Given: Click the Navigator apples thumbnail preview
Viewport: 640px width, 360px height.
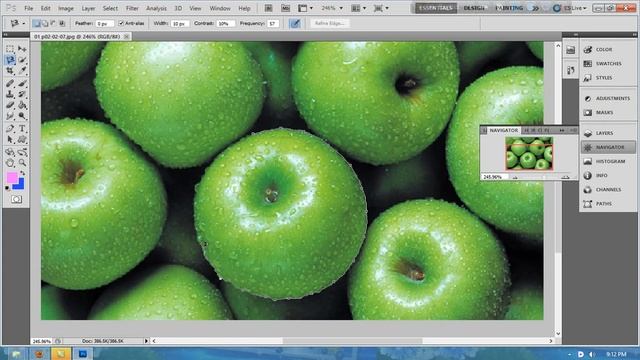Looking at the screenshot, I should click(x=529, y=153).
